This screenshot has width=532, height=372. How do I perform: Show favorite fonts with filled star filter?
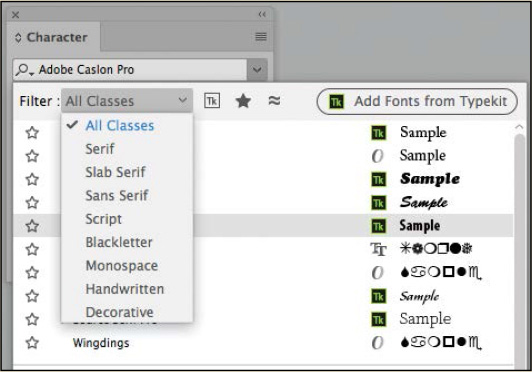[x=243, y=101]
